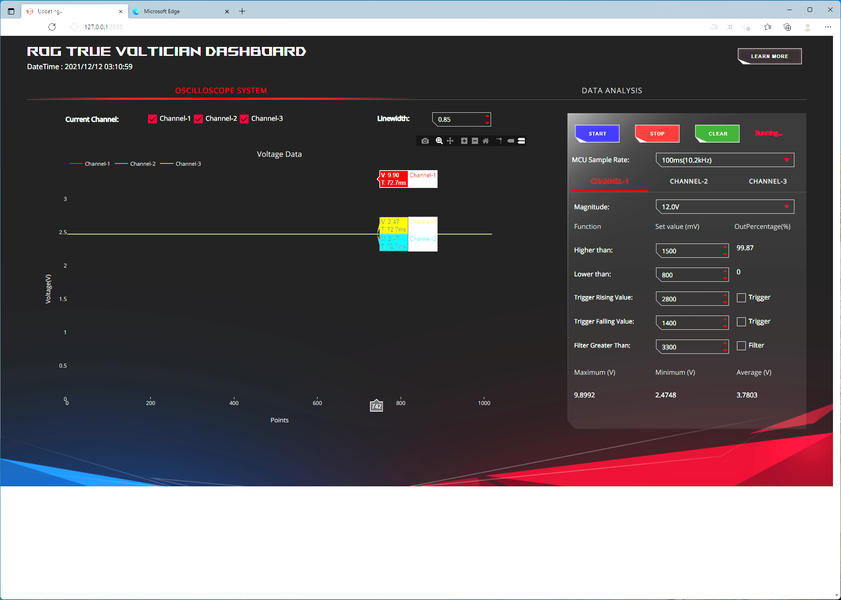Click the 742 point marker on x-axis
Screen dimensions: 841x600
pos(377,406)
